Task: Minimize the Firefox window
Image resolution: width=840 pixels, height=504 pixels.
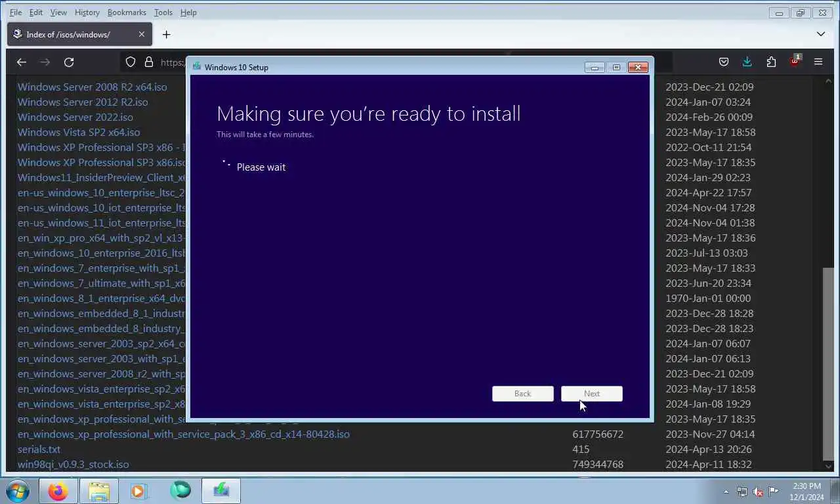Action: tap(779, 12)
